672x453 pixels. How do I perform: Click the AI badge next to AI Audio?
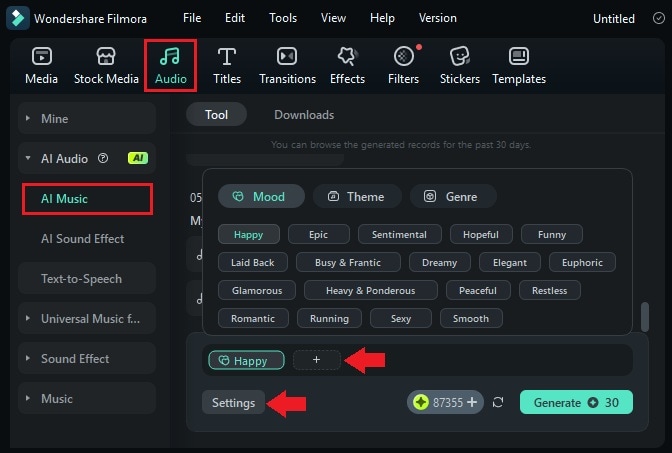pyautogui.click(x=138, y=158)
